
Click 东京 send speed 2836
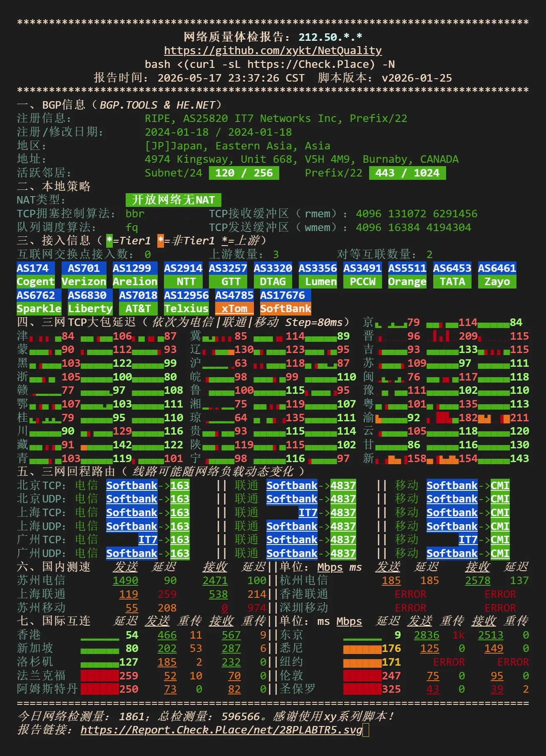(x=427, y=635)
